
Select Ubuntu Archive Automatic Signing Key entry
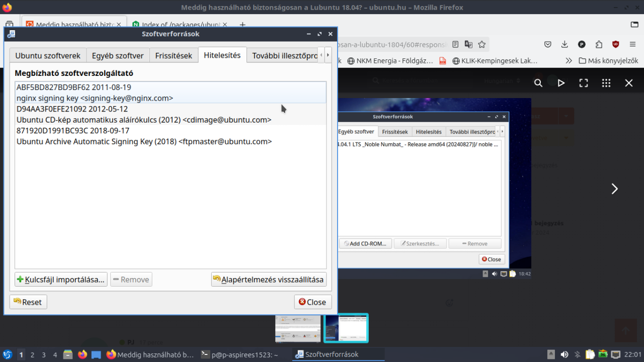coord(171,136)
